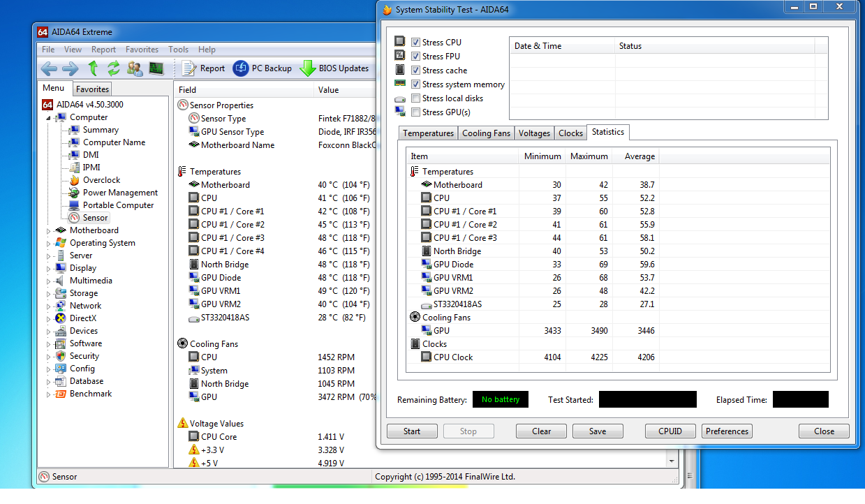The width and height of the screenshot is (865, 504).
Task: Click the sensor list scrollbar down arrow
Action: (672, 461)
